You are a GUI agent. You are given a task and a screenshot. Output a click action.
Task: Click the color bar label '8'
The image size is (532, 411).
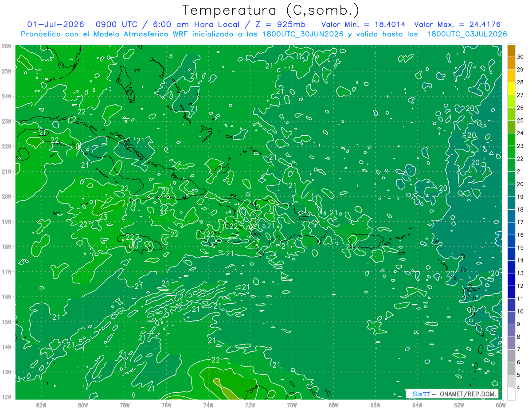tap(519, 337)
